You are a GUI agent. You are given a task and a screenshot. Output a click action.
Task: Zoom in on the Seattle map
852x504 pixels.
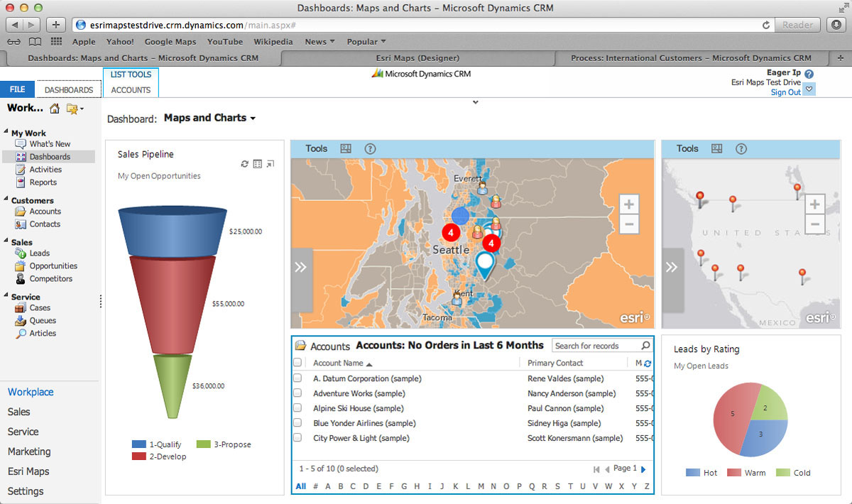click(x=628, y=204)
